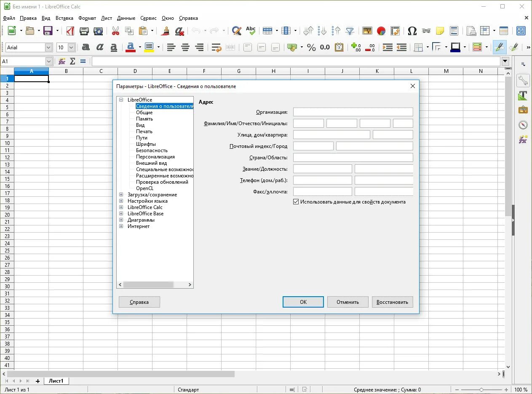Open the font size dropdown

[x=71, y=48]
